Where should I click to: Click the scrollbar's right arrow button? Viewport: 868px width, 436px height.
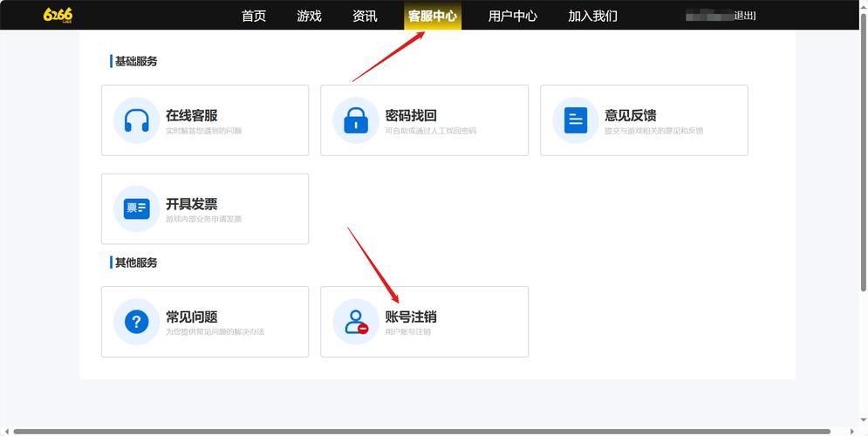pos(862,431)
